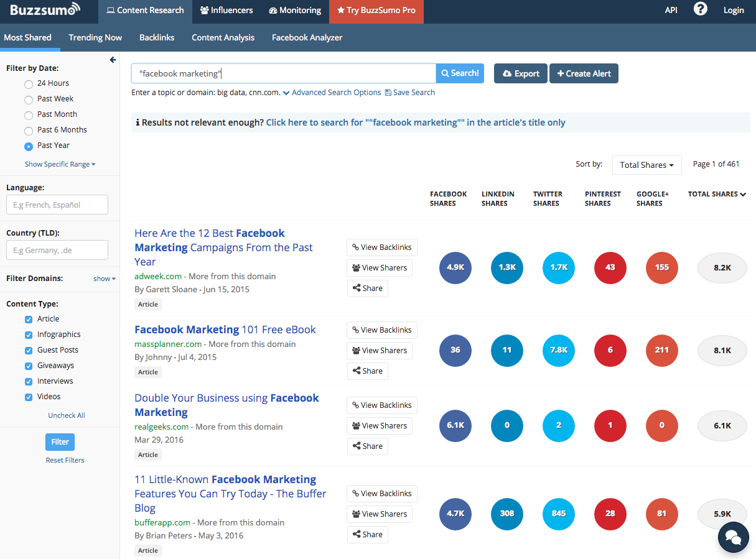Click the Country (TLD) input field
This screenshot has height=559, width=756.
point(57,250)
